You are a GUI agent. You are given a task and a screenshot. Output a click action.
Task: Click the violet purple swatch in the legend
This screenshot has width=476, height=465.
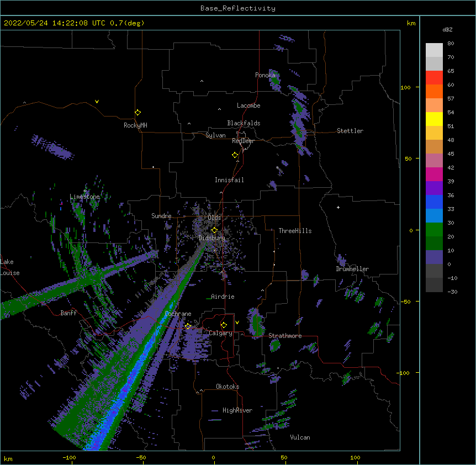click(434, 188)
